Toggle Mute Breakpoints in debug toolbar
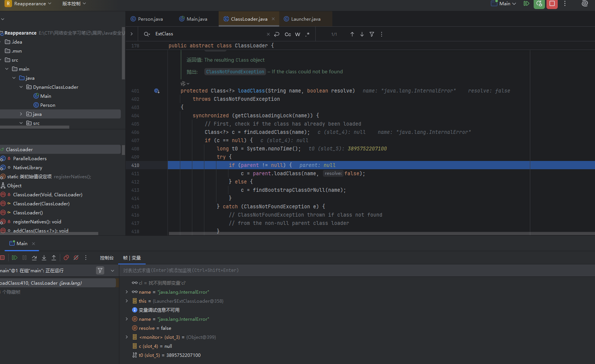This screenshot has height=364, width=595. [76, 258]
